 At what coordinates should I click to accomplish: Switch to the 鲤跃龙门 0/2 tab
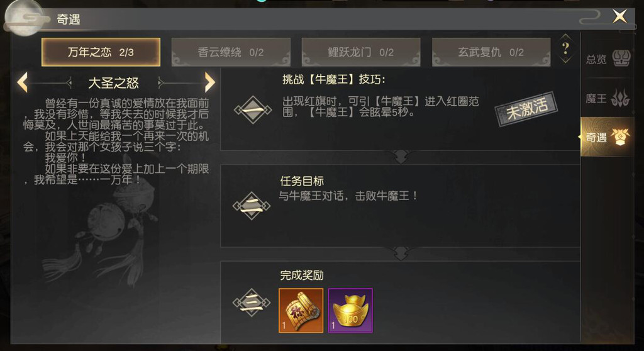360,52
